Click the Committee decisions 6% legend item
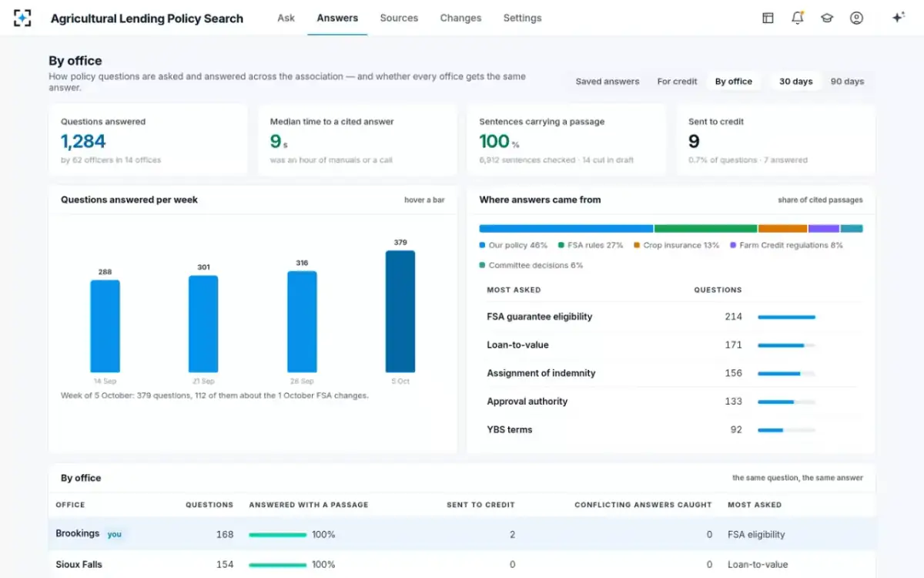 pos(531,265)
